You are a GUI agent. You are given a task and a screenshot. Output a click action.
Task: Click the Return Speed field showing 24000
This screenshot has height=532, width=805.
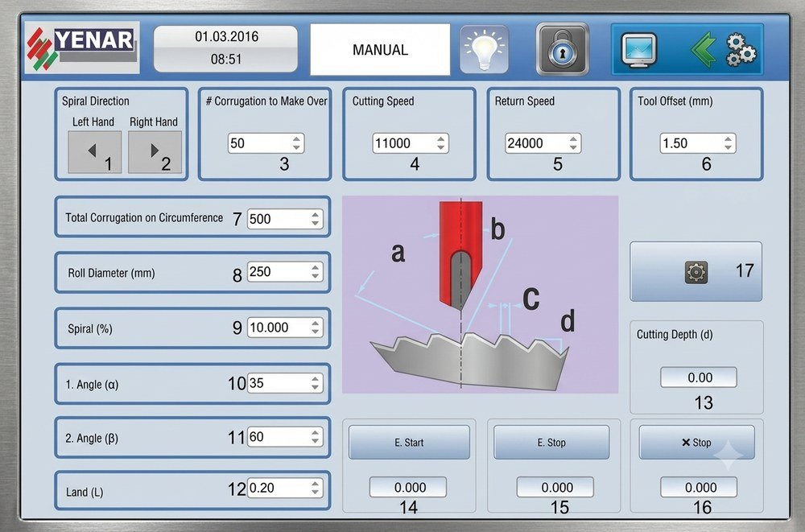543,143
